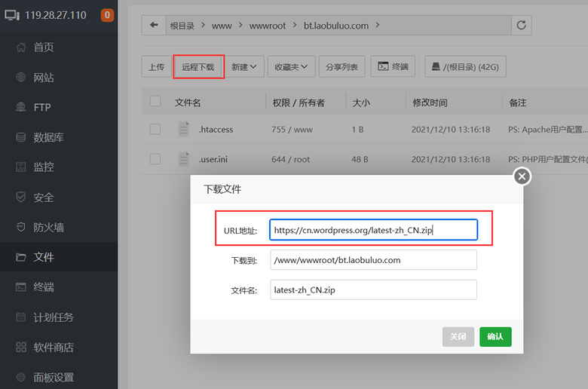Viewport: 588px width, 389px height.
Task: Open the 分享列表 share list
Action: [x=341, y=67]
